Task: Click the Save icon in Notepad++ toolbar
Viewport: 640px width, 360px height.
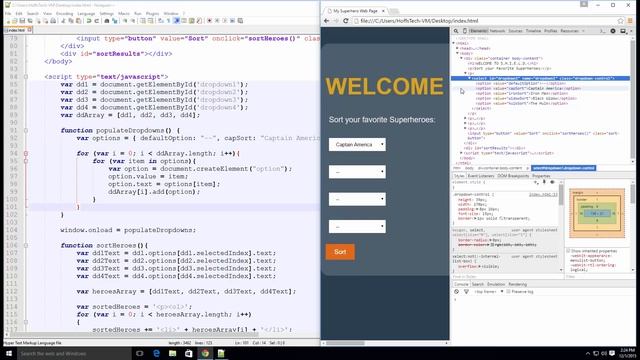Action: pos(22,21)
